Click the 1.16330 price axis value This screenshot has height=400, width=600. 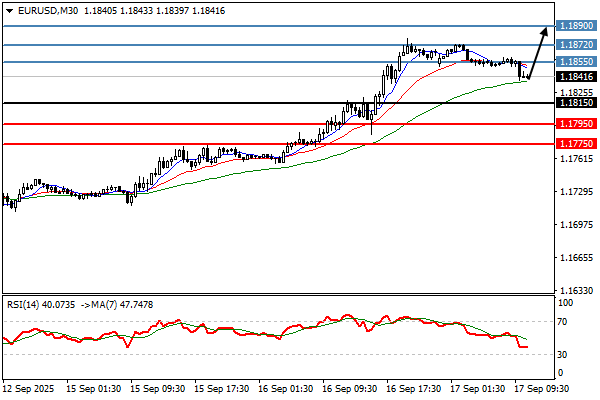(576, 291)
